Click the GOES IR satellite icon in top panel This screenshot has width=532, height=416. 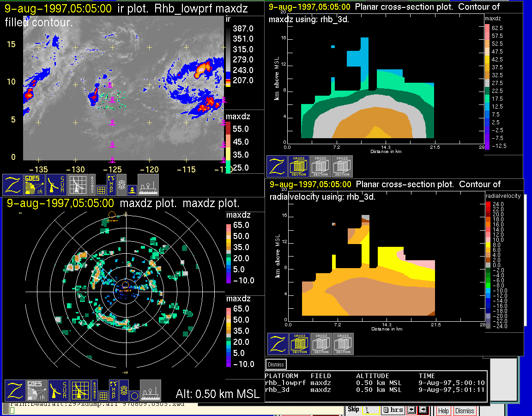click(x=35, y=184)
